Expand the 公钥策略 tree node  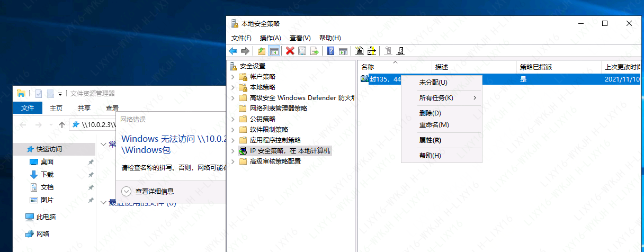click(x=232, y=119)
